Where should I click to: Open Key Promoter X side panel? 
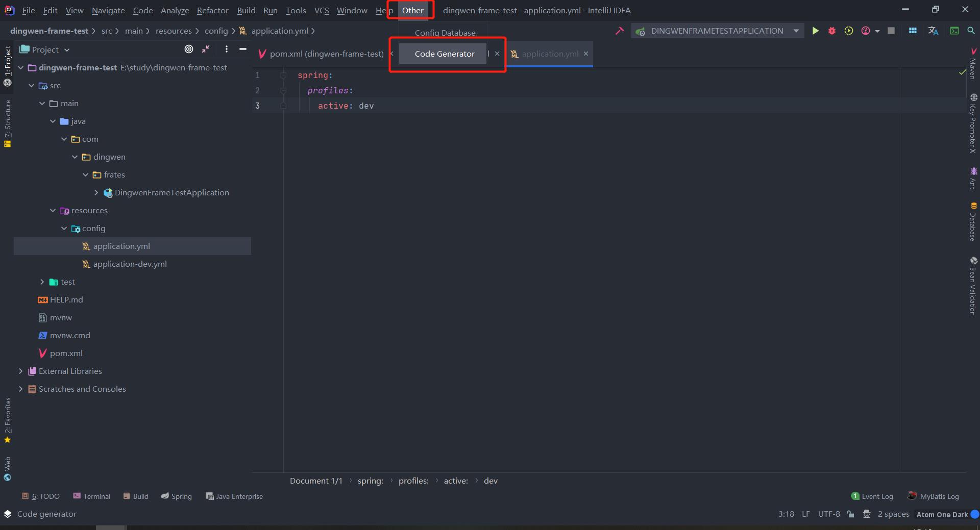pyautogui.click(x=973, y=123)
